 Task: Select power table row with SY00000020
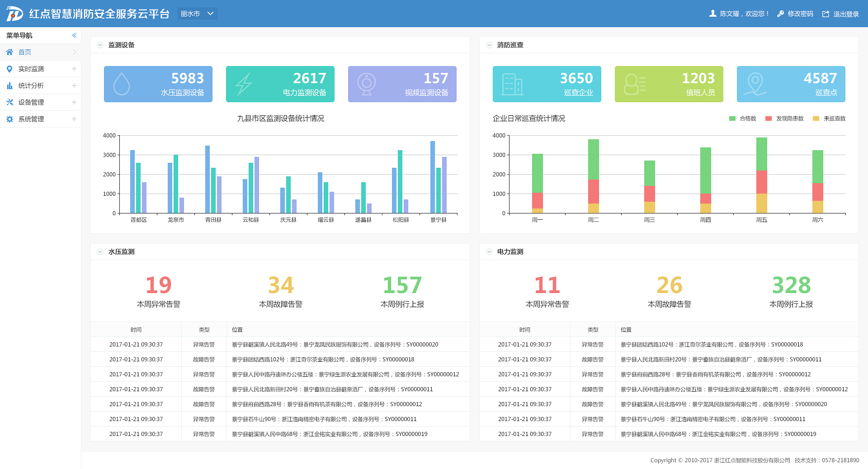(x=669, y=404)
